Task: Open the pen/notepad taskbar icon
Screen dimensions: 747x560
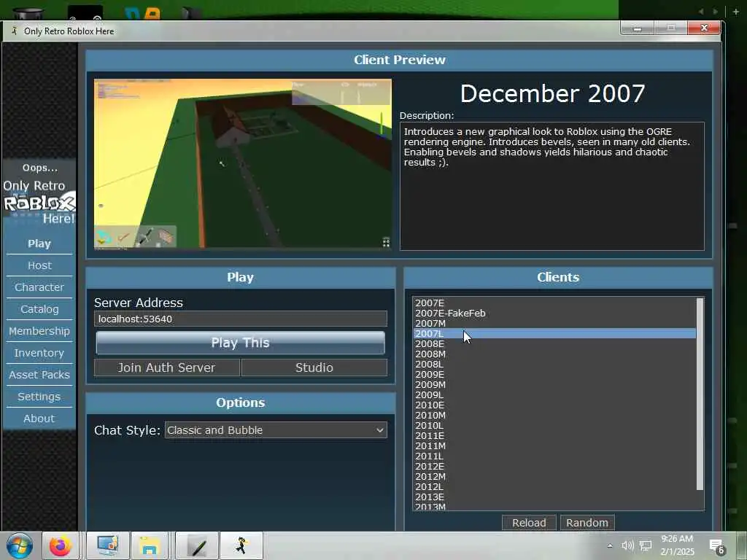Action: coord(197,545)
